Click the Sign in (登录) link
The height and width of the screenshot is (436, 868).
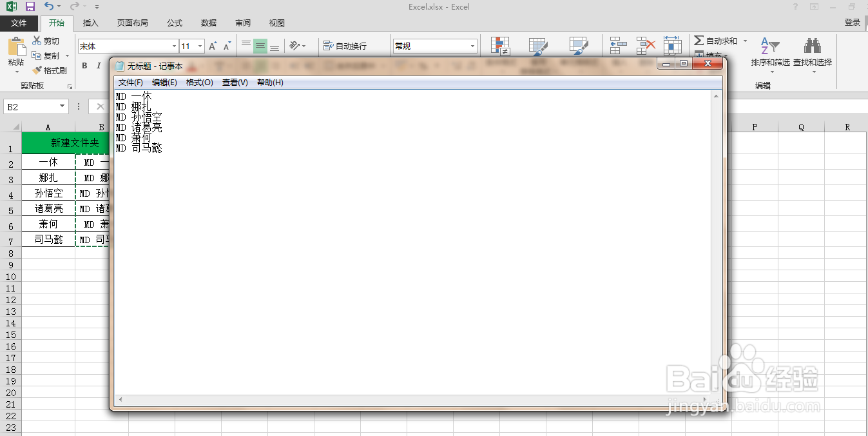(853, 23)
